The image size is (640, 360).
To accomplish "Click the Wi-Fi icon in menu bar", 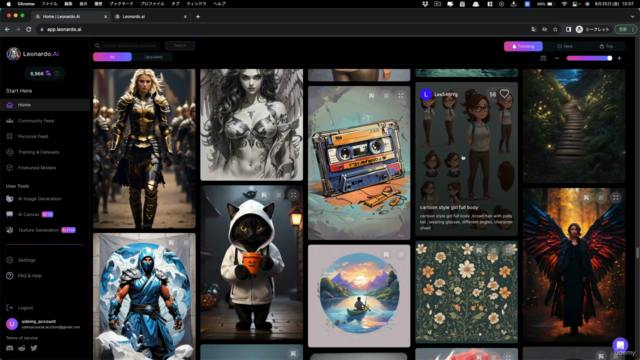I will 564,4.
